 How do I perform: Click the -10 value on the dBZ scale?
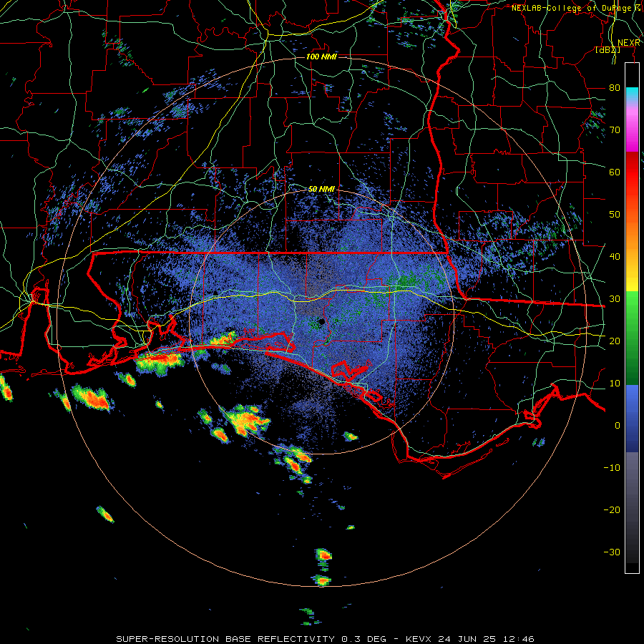[612, 468]
